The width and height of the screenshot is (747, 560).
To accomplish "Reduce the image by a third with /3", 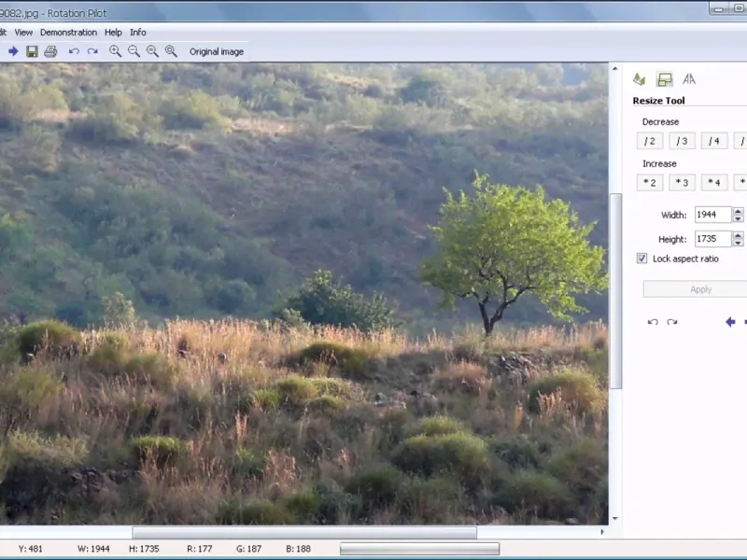I will coord(683,141).
